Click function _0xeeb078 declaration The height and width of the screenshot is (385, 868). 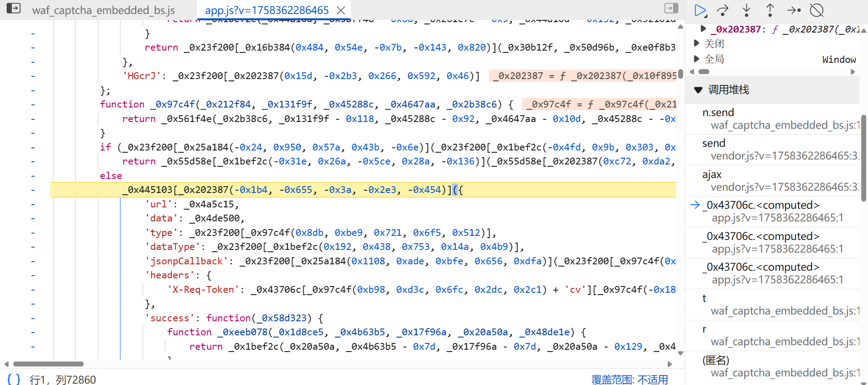[376, 332]
